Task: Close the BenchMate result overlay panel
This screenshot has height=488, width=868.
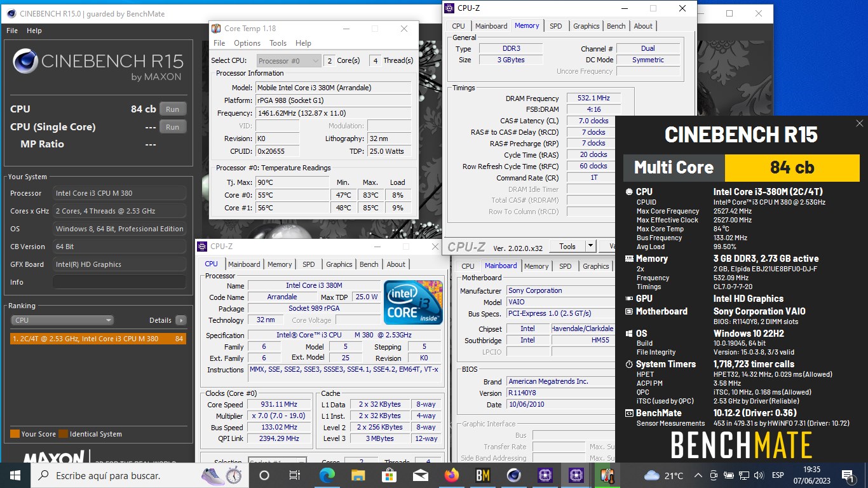Action: click(x=859, y=123)
